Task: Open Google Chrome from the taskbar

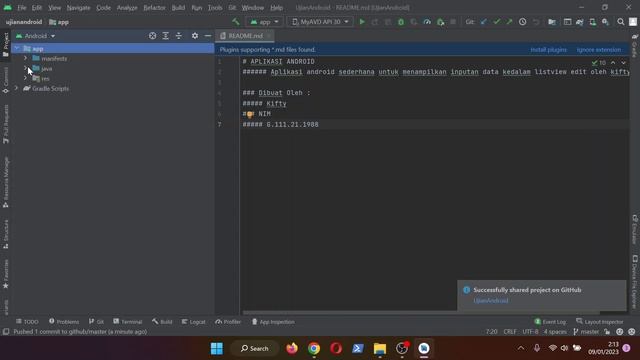Action: [x=314, y=349]
